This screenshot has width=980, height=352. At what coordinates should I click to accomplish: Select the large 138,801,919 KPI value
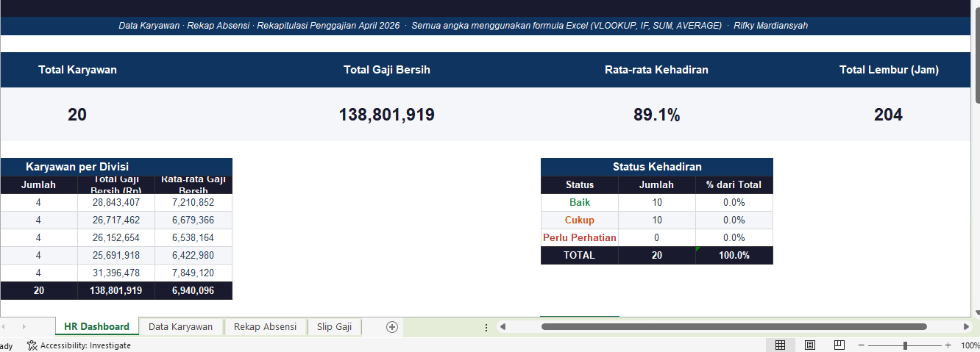tap(386, 115)
